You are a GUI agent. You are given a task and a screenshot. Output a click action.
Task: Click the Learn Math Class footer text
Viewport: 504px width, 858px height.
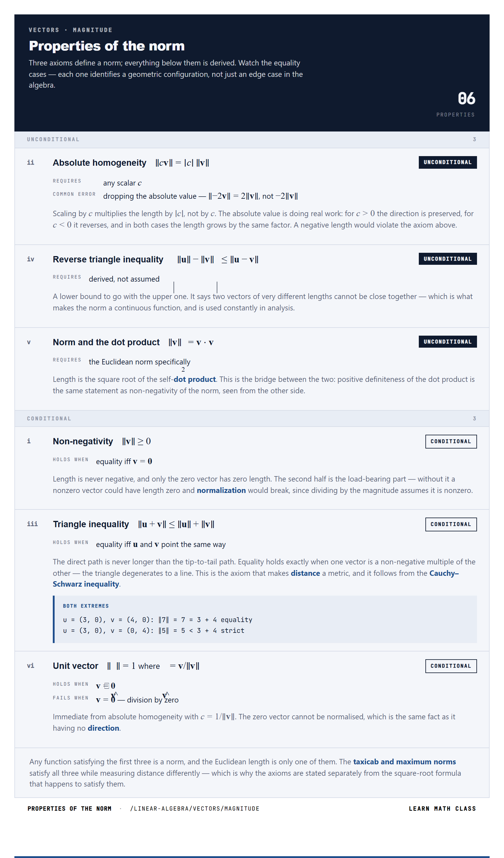[442, 809]
